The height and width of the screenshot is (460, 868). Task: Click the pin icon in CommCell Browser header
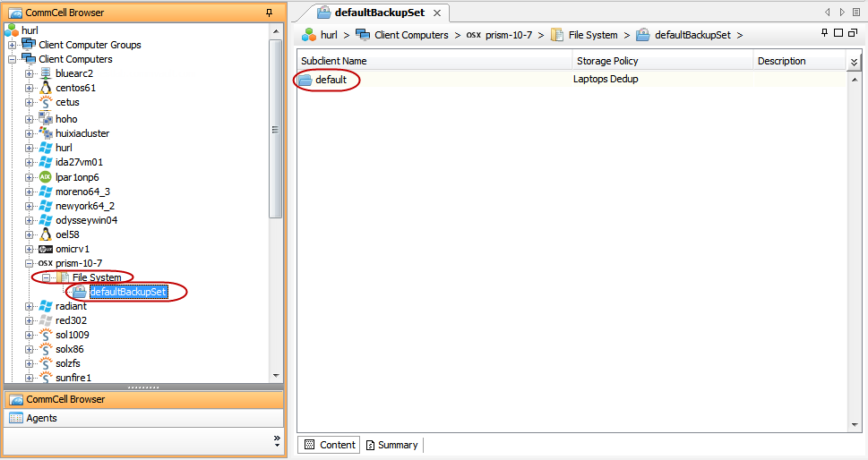[269, 13]
